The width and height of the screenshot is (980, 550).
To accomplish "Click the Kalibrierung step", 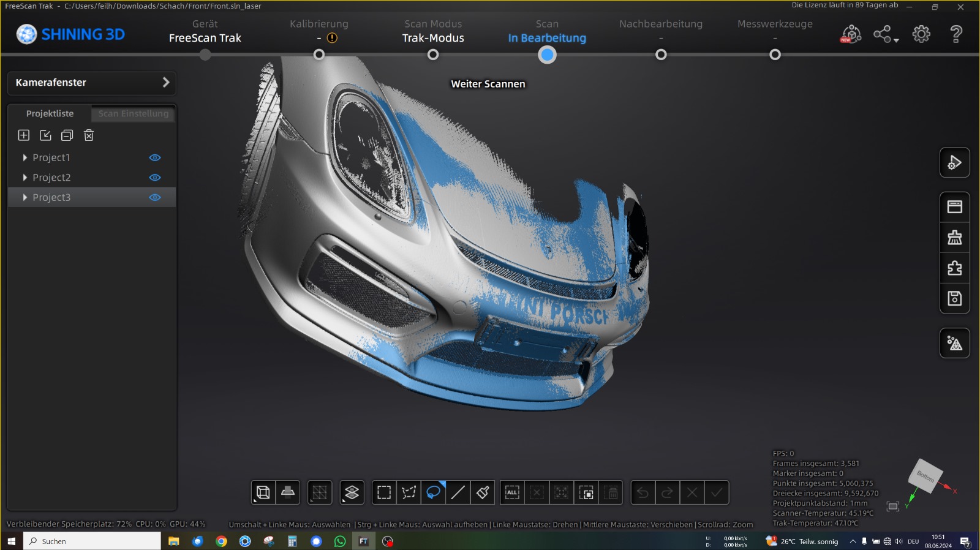I will [x=319, y=38].
